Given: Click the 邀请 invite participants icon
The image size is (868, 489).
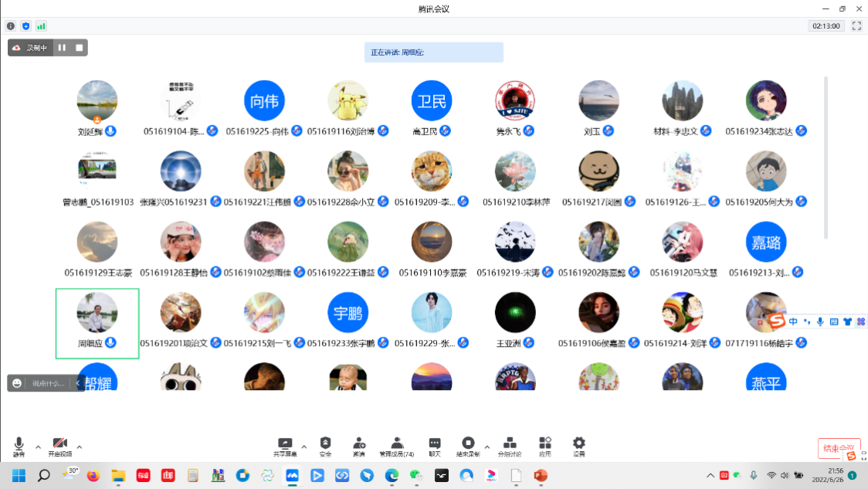Looking at the screenshot, I should pyautogui.click(x=359, y=446).
